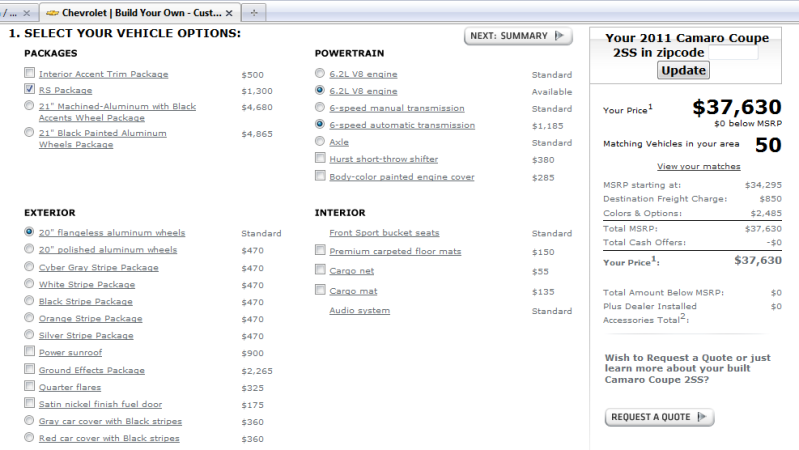Click the $850 Destination Freight Charge value
This screenshot has width=799, height=450.
[770, 199]
